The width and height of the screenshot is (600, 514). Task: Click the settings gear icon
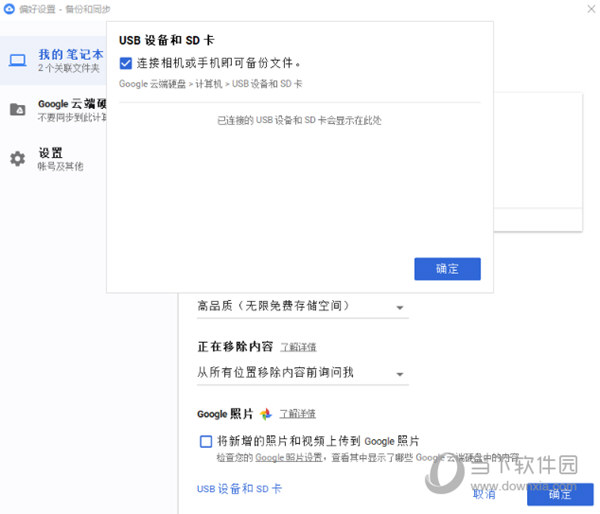pos(18,159)
